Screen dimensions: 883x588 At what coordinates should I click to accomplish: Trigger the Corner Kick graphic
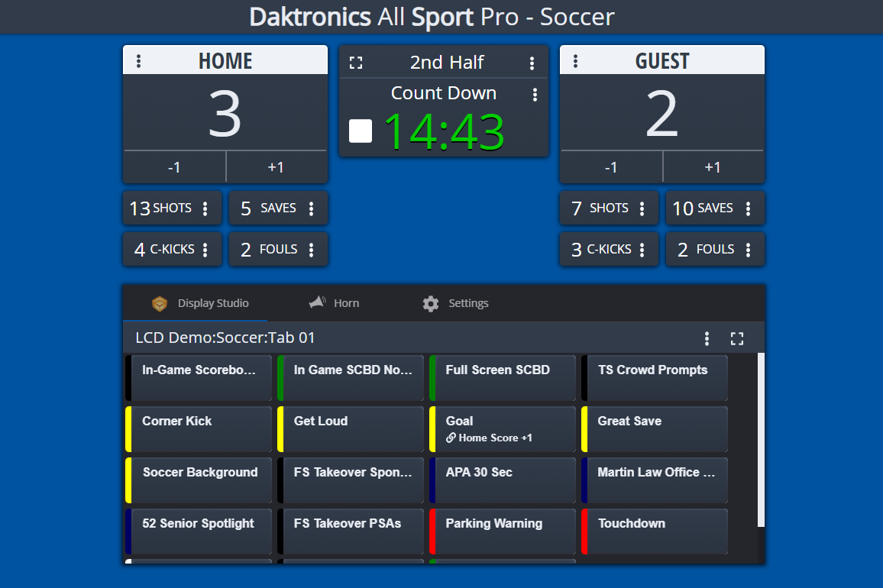pyautogui.click(x=198, y=428)
